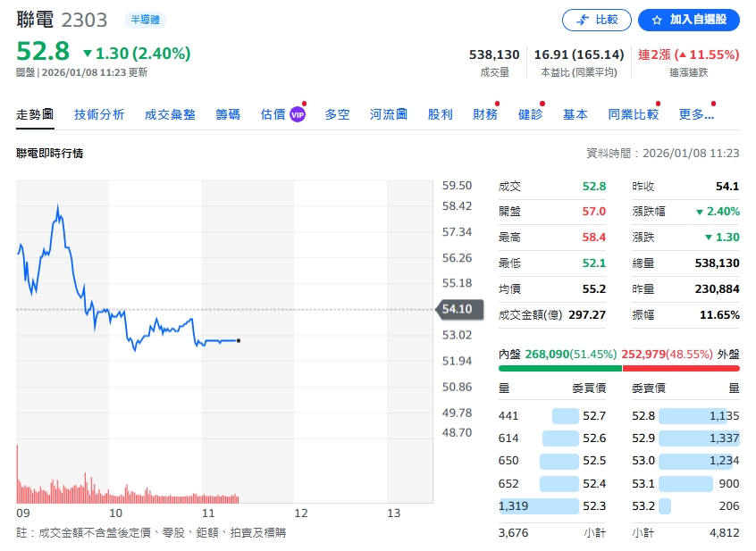
Task: Open the 成交彙整 tab
Action: tap(170, 114)
